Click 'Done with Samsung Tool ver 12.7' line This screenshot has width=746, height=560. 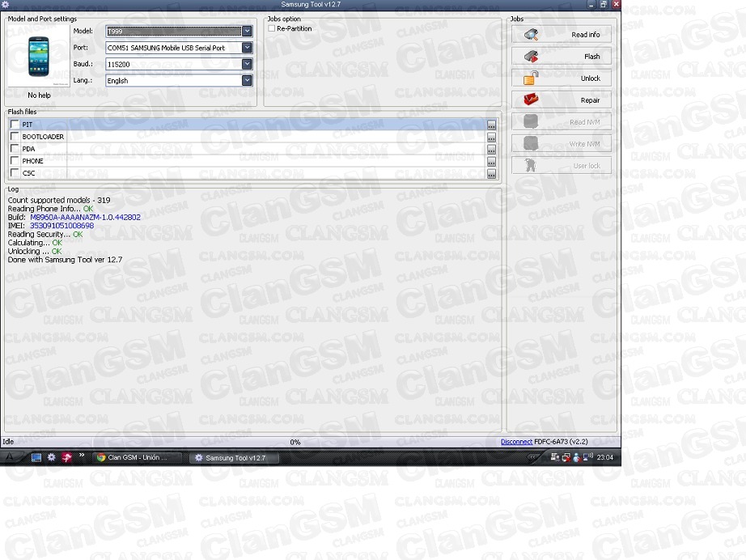point(65,261)
